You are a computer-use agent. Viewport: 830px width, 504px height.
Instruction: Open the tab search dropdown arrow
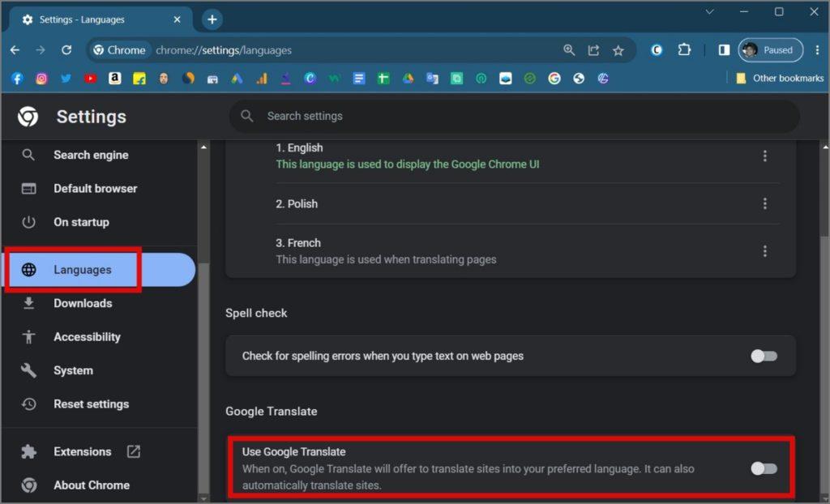pyautogui.click(x=709, y=11)
